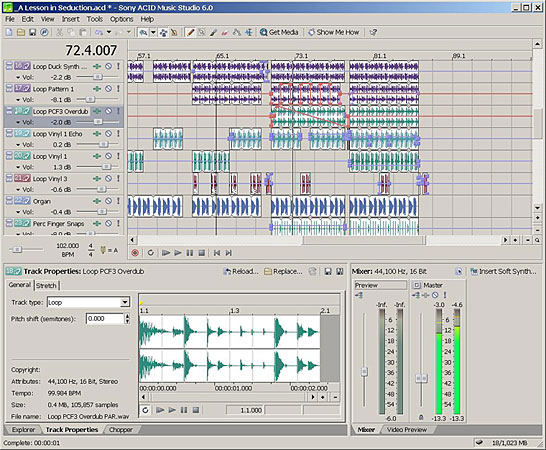Click track 17 icon for Loop Pattern 1
The image size is (546, 450).
point(22,88)
